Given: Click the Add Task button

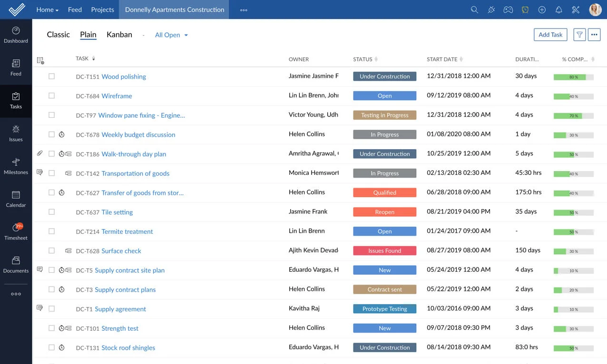Looking at the screenshot, I should tap(550, 35).
